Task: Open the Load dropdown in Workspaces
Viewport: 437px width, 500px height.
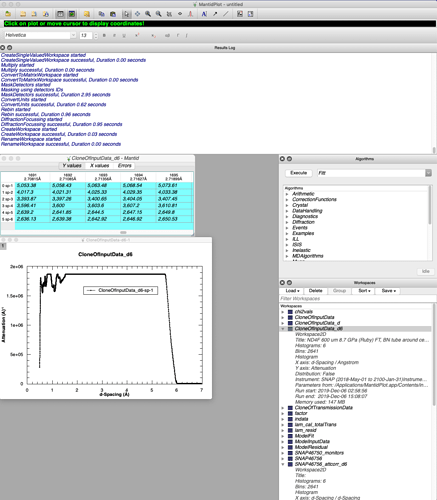Action: [292, 291]
